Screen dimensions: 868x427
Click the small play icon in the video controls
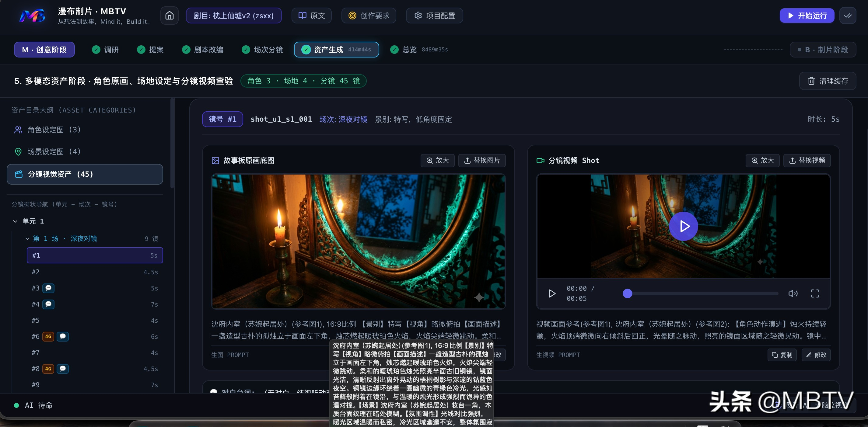[552, 293]
